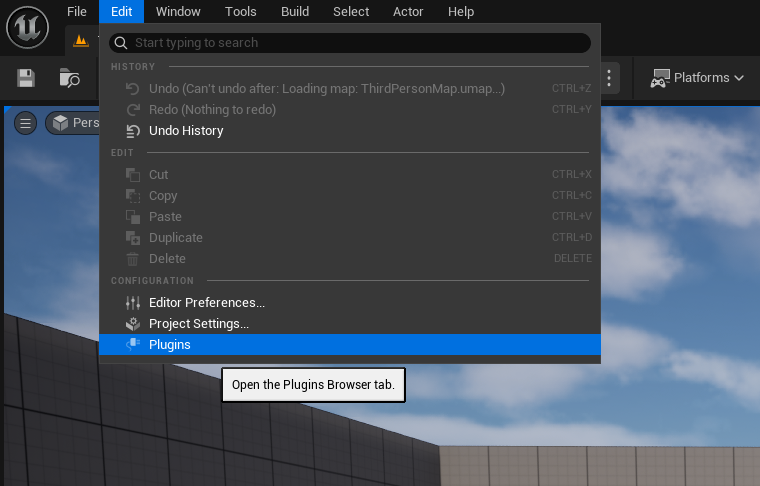The image size is (760, 486).
Task: Click the Editor Preferences sliders icon
Action: coord(133,303)
